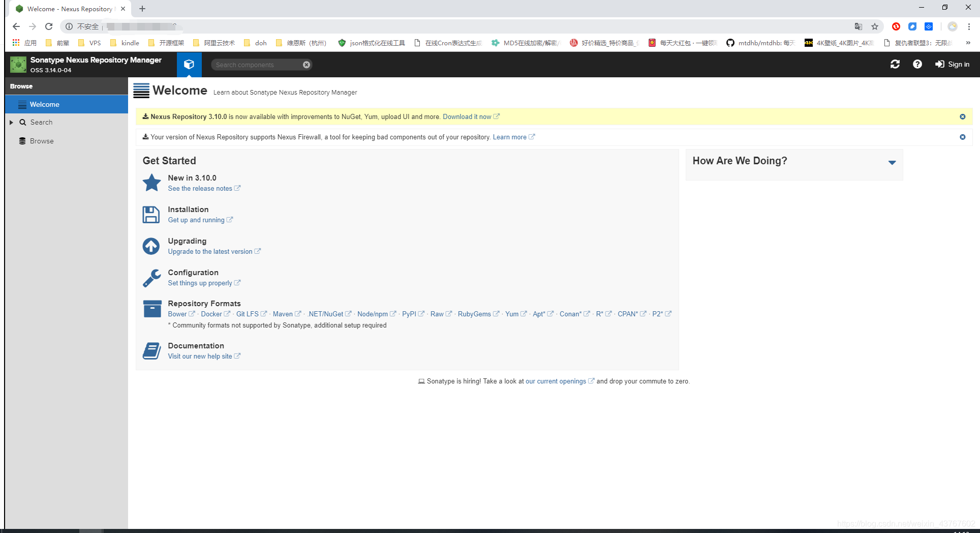Dismiss the Nexus Repository 3.10.0 notification
The image size is (980, 533).
pyautogui.click(x=962, y=117)
